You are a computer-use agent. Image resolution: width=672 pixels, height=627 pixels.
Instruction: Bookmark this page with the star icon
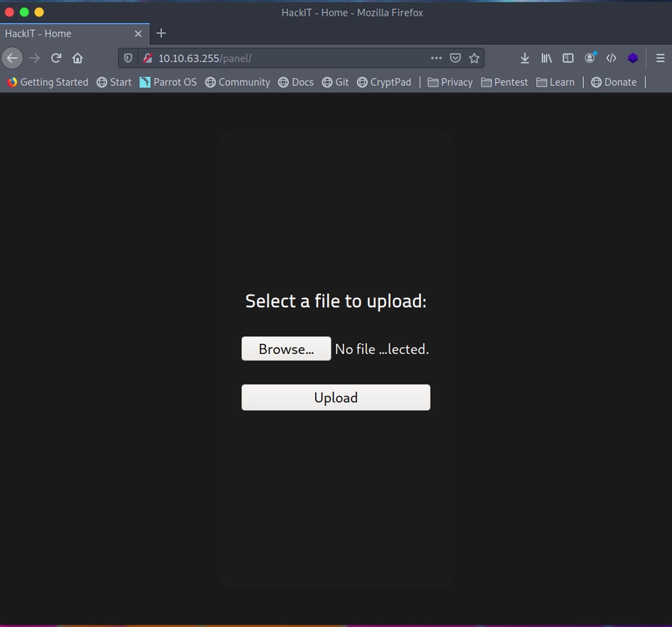click(x=474, y=58)
